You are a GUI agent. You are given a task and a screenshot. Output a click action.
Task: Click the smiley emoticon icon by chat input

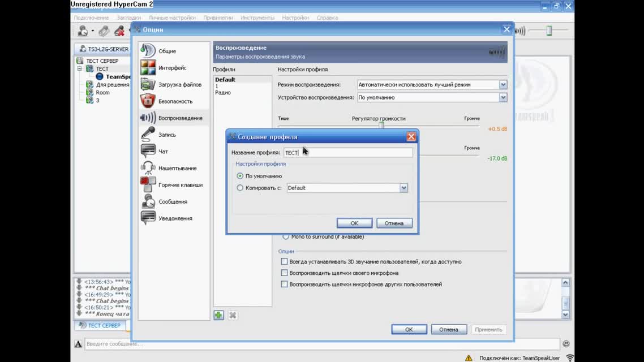point(566,343)
